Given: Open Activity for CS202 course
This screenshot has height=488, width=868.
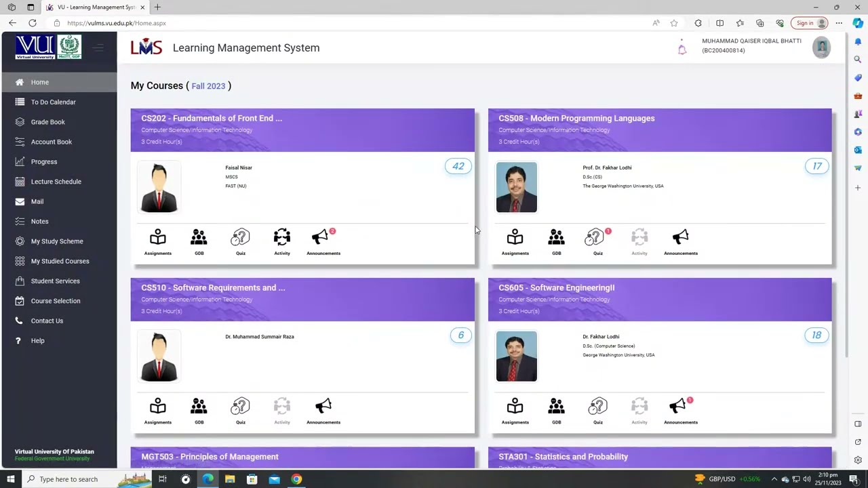Looking at the screenshot, I should (282, 242).
